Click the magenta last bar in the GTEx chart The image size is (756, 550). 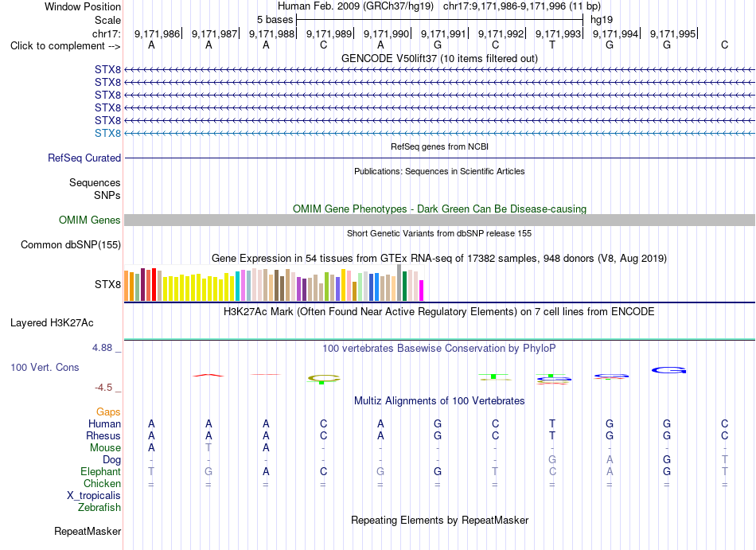(x=421, y=291)
